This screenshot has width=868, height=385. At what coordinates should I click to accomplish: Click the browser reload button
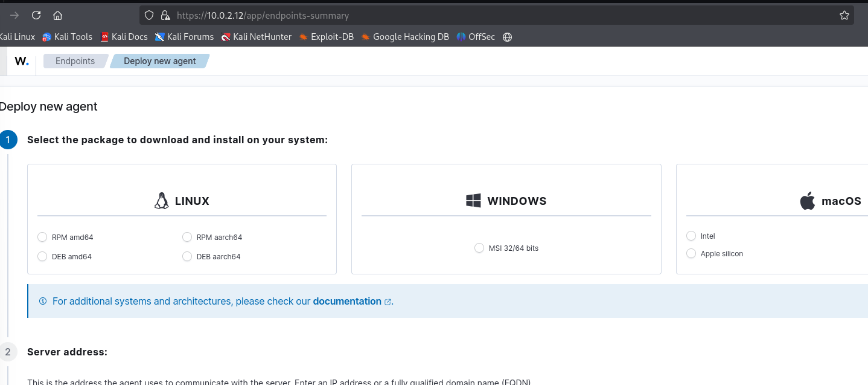36,16
